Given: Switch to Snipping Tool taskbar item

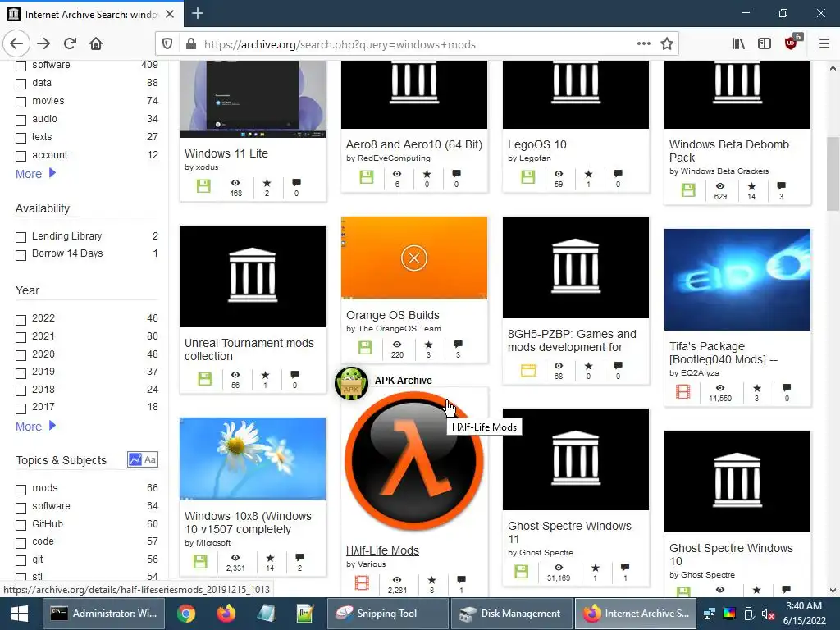Looking at the screenshot, I should 387,614.
